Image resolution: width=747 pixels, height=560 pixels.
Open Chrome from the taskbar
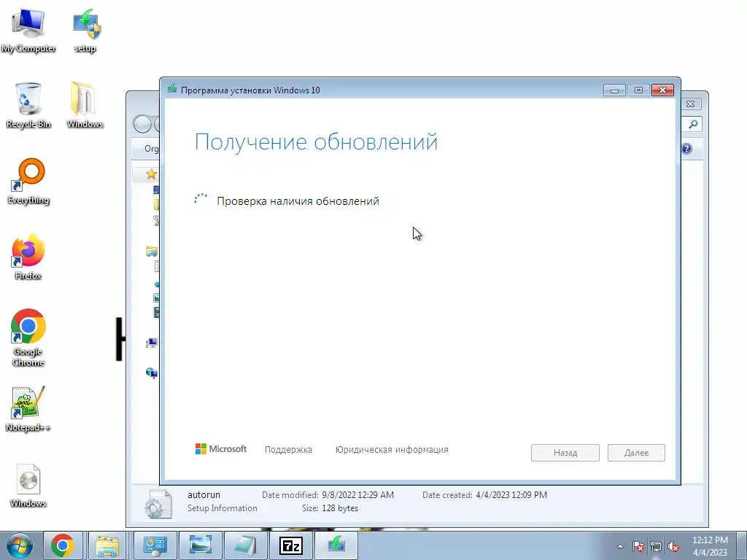pos(63,545)
